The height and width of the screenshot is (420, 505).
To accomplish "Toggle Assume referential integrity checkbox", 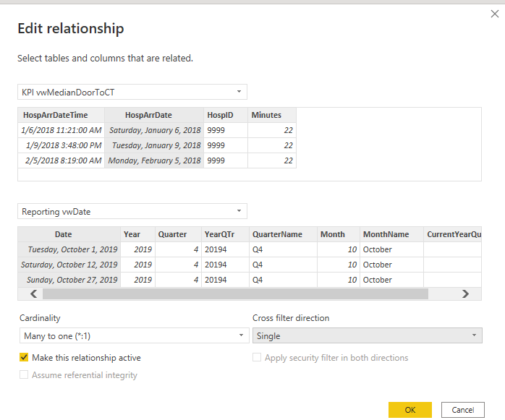I will click(x=24, y=374).
